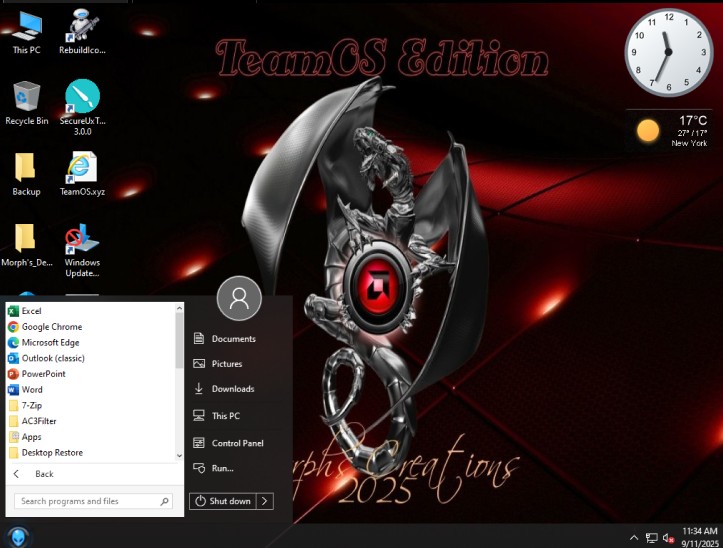Show hidden system tray icons
The width and height of the screenshot is (723, 548).
click(x=634, y=537)
